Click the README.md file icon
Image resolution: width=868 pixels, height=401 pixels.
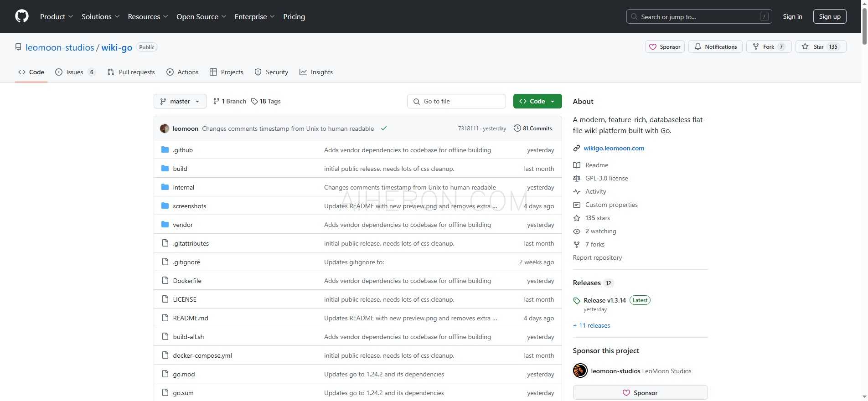165,318
